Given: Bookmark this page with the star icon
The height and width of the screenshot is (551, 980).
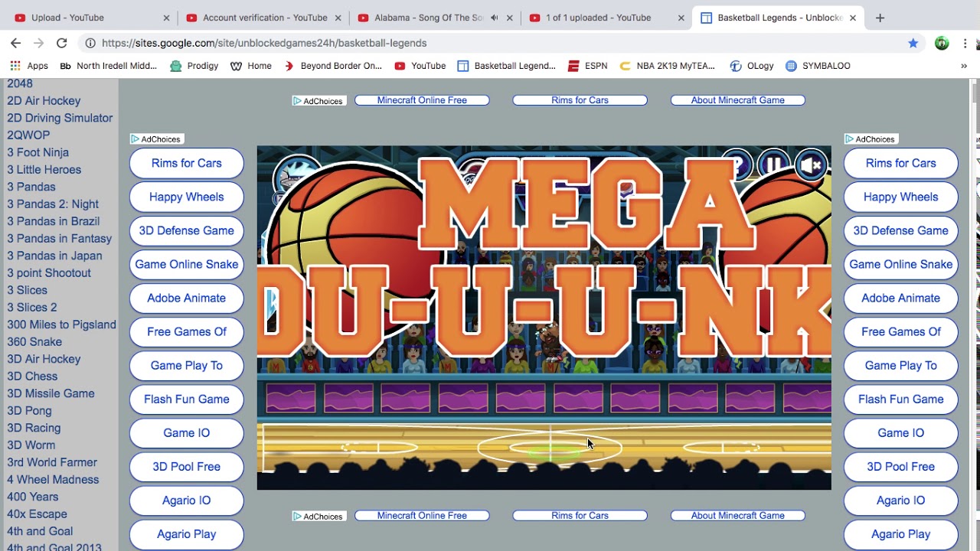Looking at the screenshot, I should [913, 43].
